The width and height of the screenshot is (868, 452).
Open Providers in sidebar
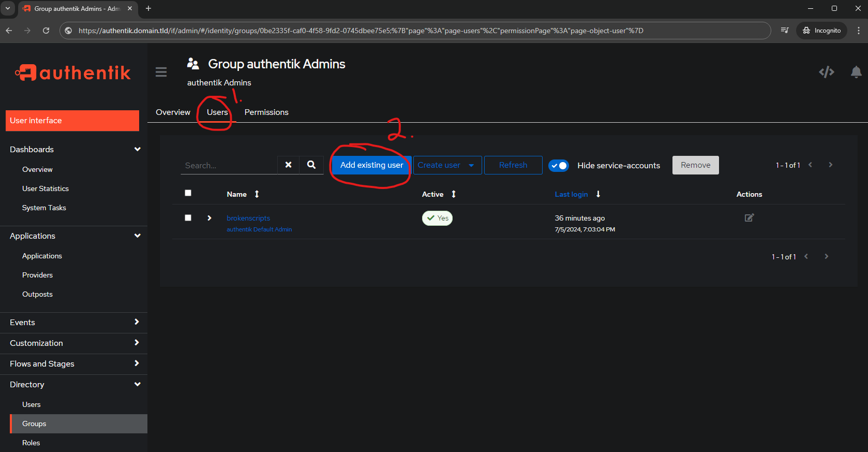[x=37, y=275]
